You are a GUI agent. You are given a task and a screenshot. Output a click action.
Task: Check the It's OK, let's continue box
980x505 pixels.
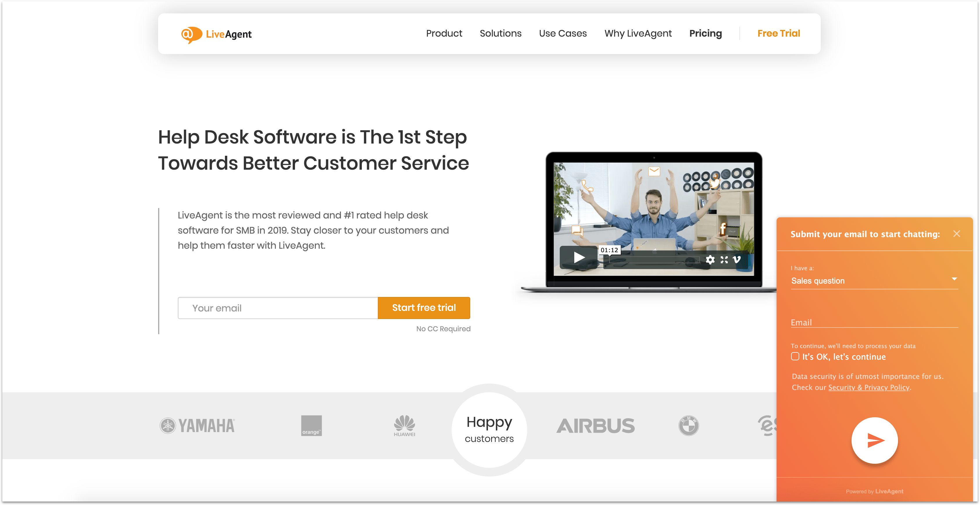pos(795,356)
